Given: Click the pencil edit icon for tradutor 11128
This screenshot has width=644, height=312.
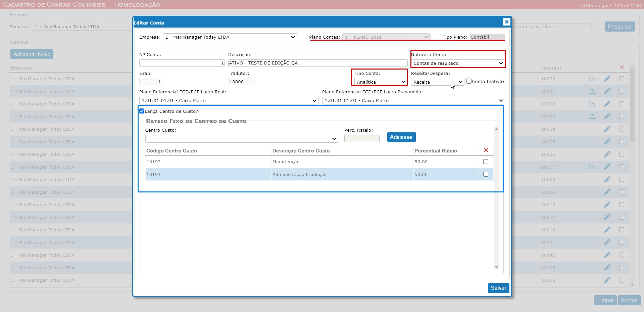Looking at the screenshot, I should (607, 267).
